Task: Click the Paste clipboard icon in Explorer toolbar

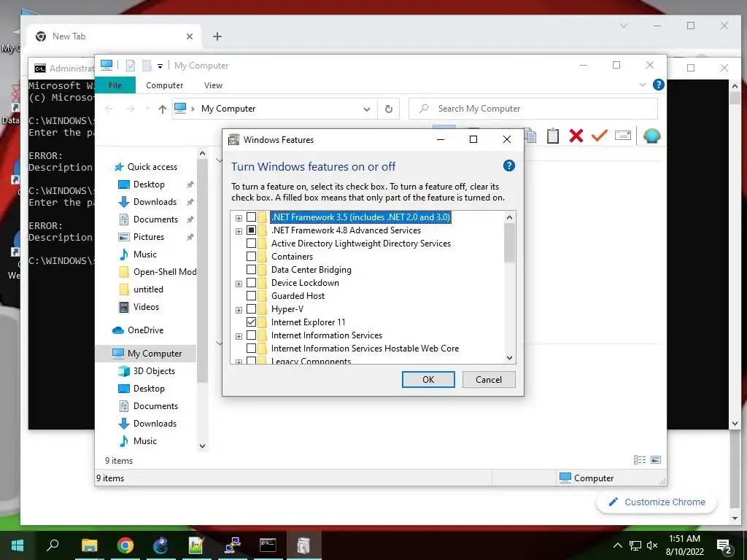Action: (x=553, y=136)
